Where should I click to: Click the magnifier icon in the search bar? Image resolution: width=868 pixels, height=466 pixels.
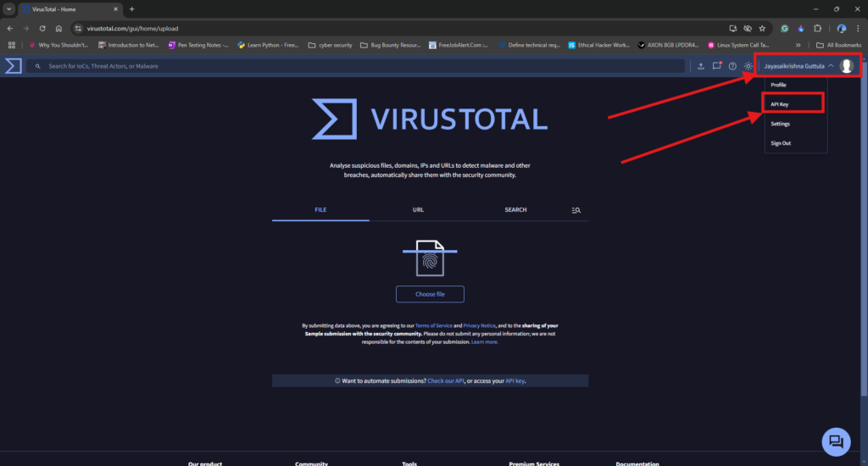click(x=37, y=66)
